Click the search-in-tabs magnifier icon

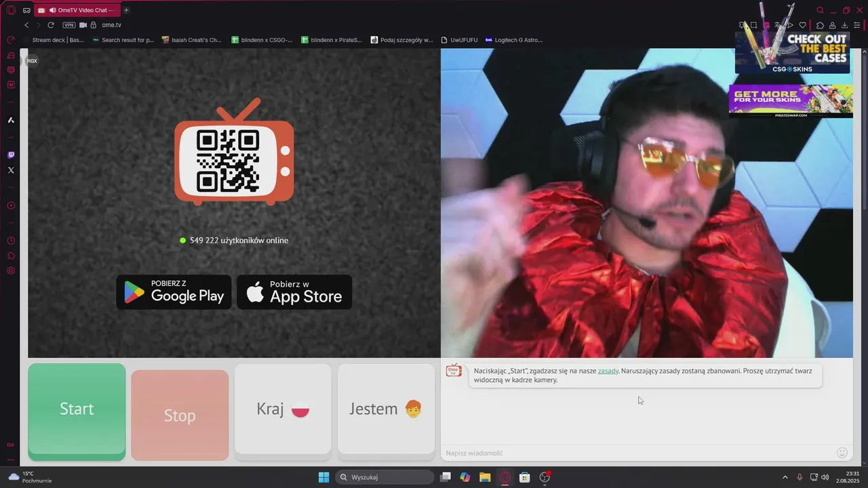click(x=820, y=10)
